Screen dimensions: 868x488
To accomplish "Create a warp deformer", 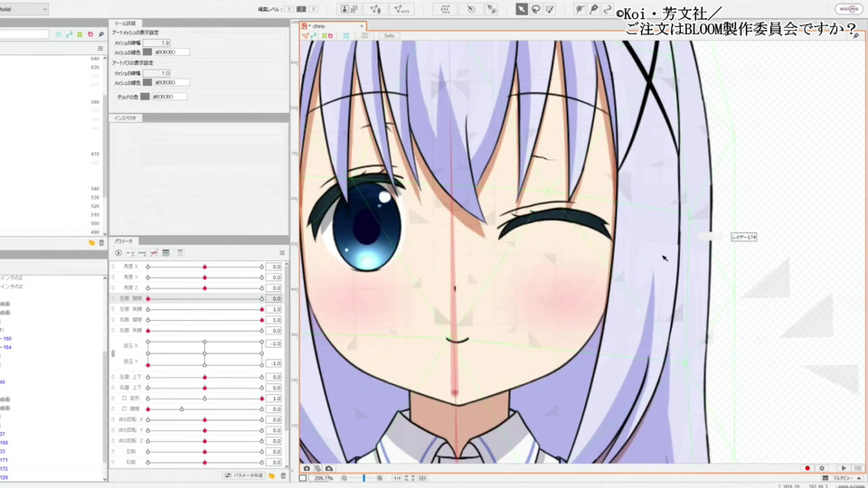I will click(x=445, y=9).
